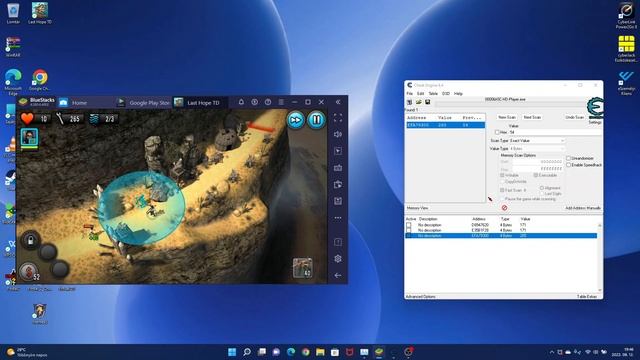
Task: Click the Next Scan button
Action: pos(532,117)
